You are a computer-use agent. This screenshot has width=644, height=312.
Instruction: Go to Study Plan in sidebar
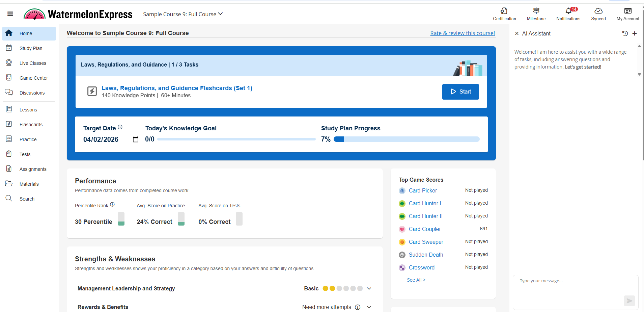coord(31,48)
